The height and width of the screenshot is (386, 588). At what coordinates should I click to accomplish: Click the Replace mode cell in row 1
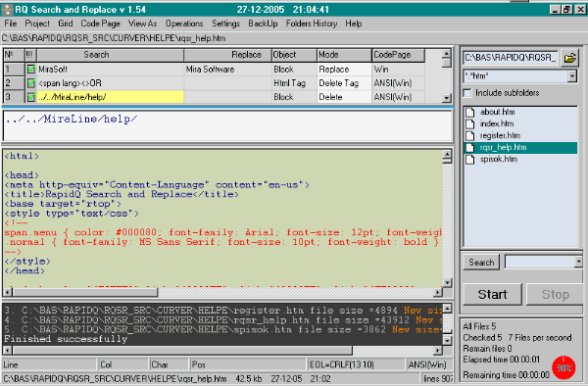344,70
